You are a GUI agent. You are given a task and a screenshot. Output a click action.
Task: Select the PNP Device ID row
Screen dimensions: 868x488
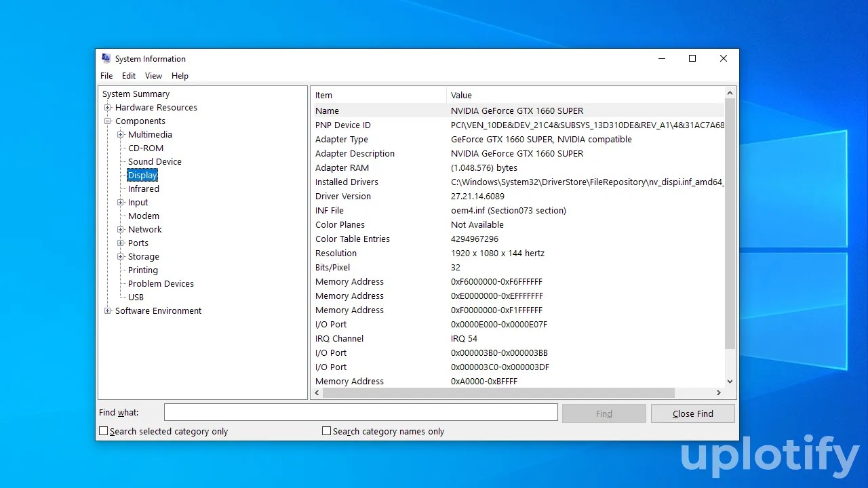click(x=518, y=125)
